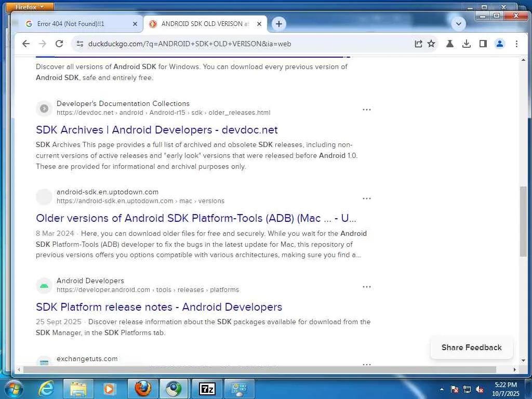This screenshot has width=532, height=399.
Task: Expand the tab search chevron
Action: [459, 24]
